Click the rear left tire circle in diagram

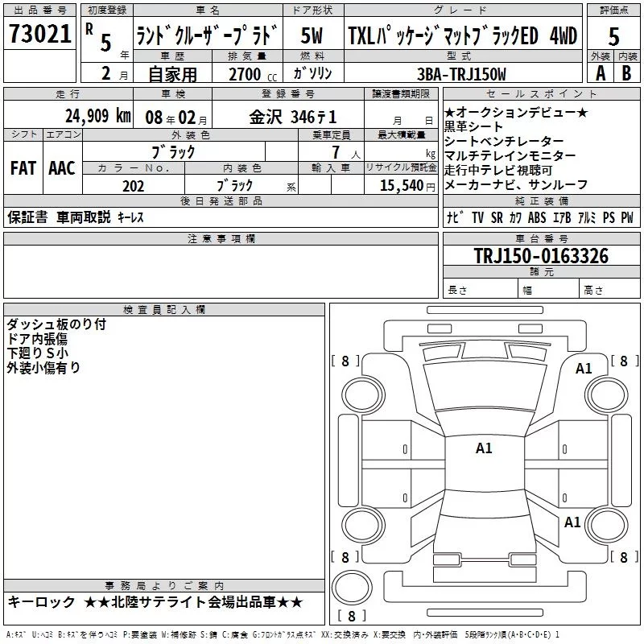[363, 525]
